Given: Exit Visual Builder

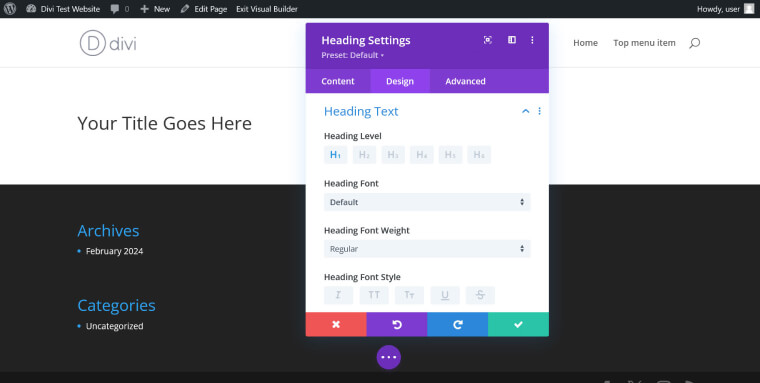Looking at the screenshot, I should 267,9.
